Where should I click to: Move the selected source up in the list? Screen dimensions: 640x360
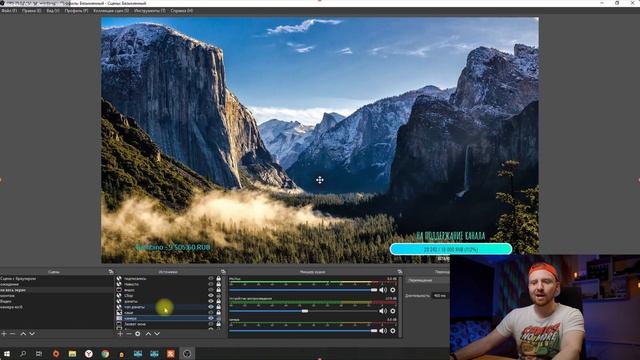pyautogui.click(x=148, y=334)
